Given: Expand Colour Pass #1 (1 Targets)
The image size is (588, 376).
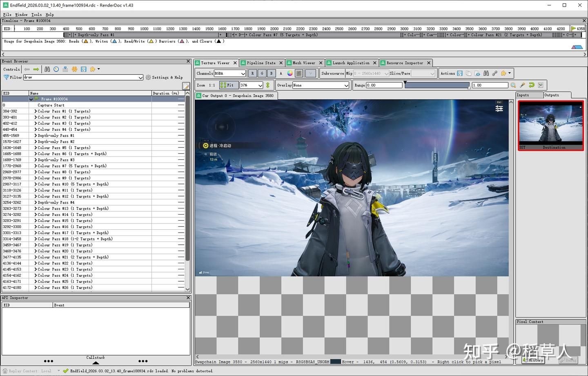Looking at the screenshot, I should [x=36, y=111].
